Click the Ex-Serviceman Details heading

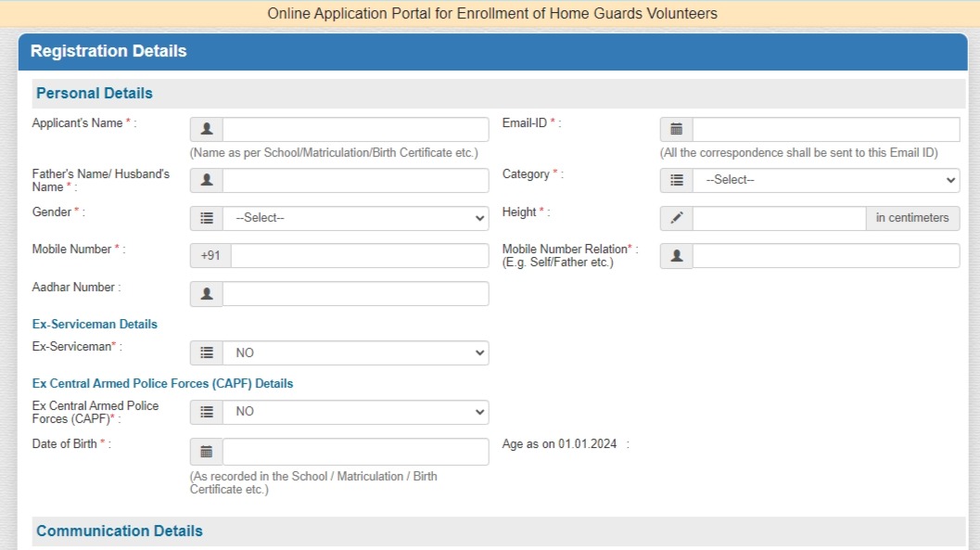(94, 324)
